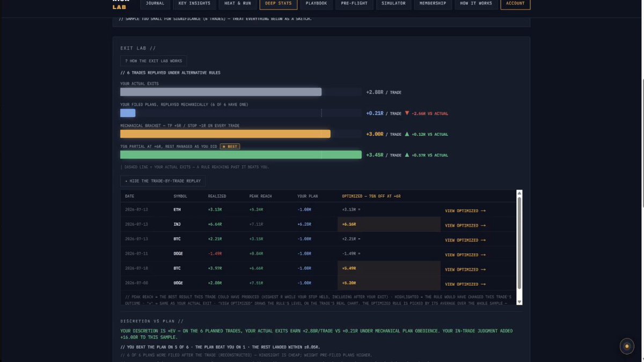
Task: Click the Your Plan column header
Action: click(308, 196)
